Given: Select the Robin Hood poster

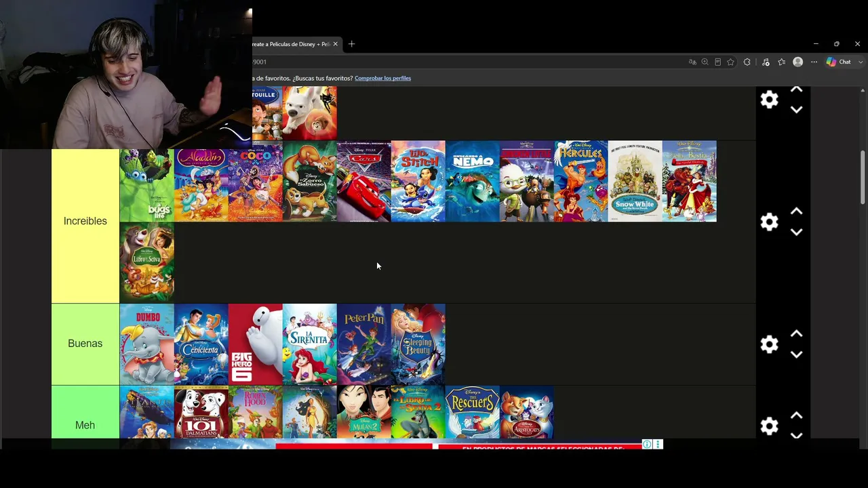Looking at the screenshot, I should pos(255,412).
